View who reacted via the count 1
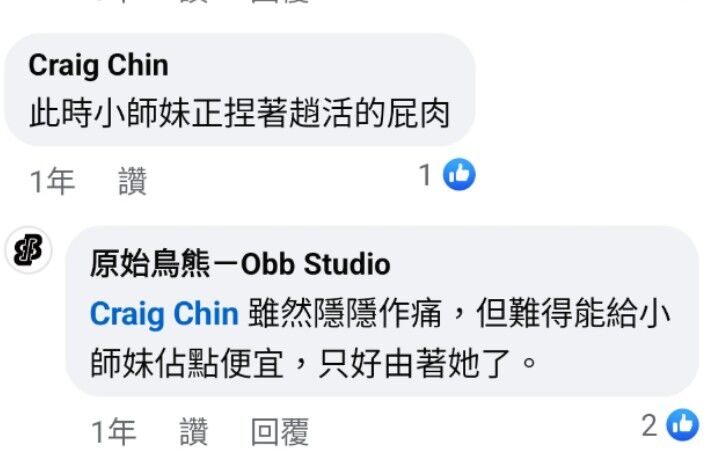This screenshot has width=723, height=465. pyautogui.click(x=425, y=175)
